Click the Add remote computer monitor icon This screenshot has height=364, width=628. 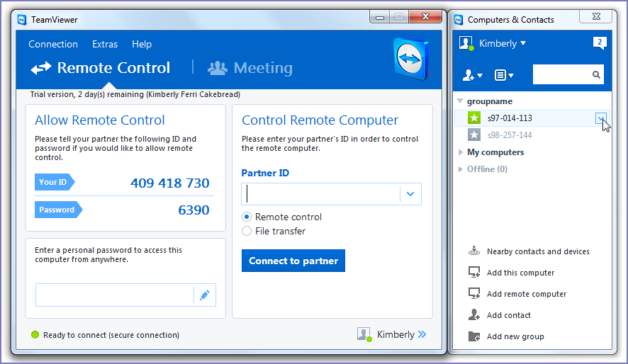(474, 293)
